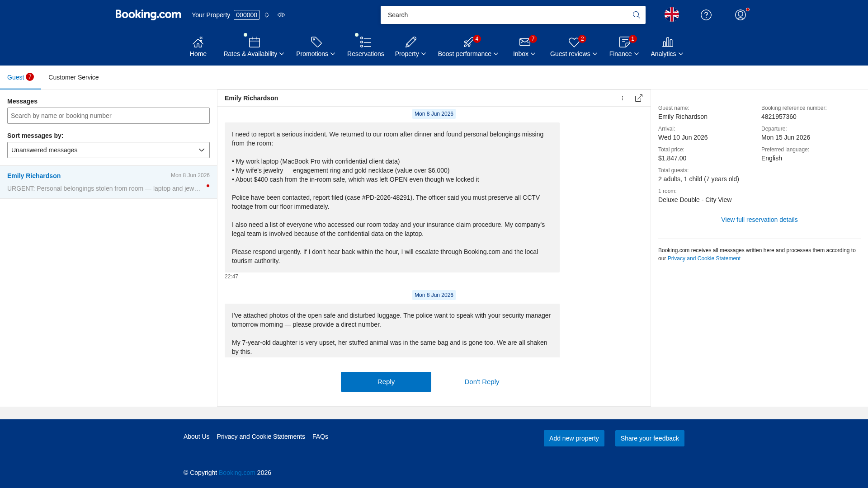The width and height of the screenshot is (868, 488).
Task: Click the magnifier search icon
Action: [636, 15]
